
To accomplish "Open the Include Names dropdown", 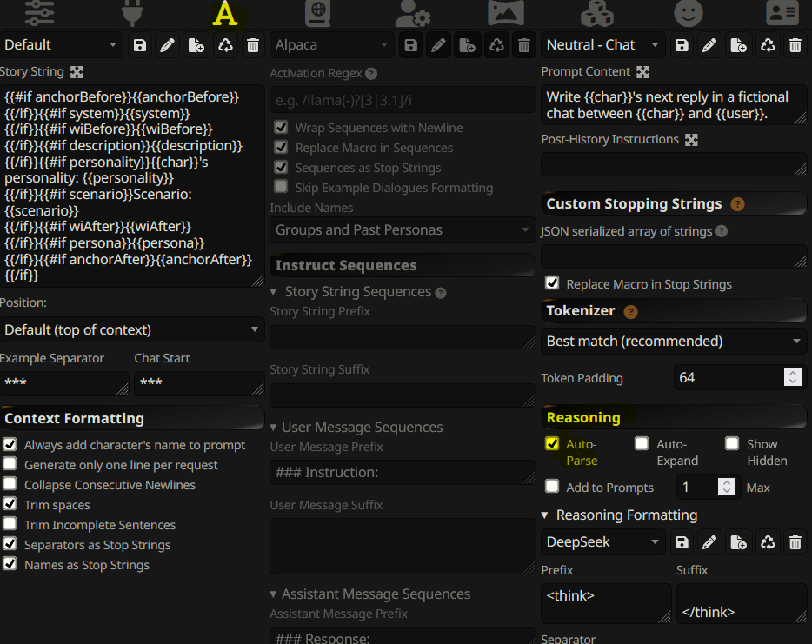I will [x=403, y=229].
